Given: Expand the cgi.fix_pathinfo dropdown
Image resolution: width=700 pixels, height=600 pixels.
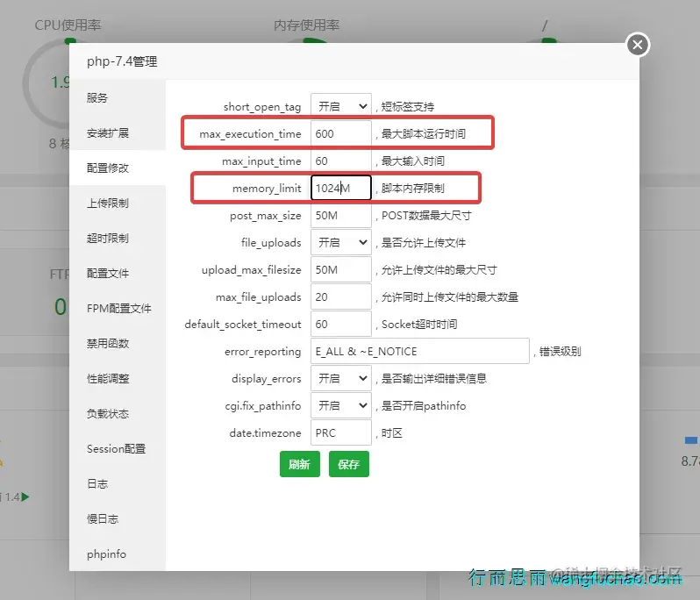Looking at the screenshot, I should 341,406.
